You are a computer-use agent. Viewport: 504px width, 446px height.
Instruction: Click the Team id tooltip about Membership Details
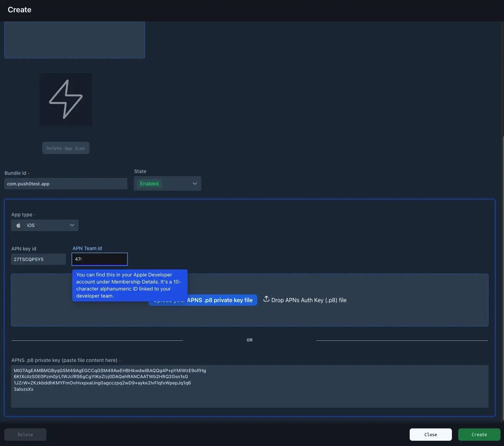(x=130, y=285)
